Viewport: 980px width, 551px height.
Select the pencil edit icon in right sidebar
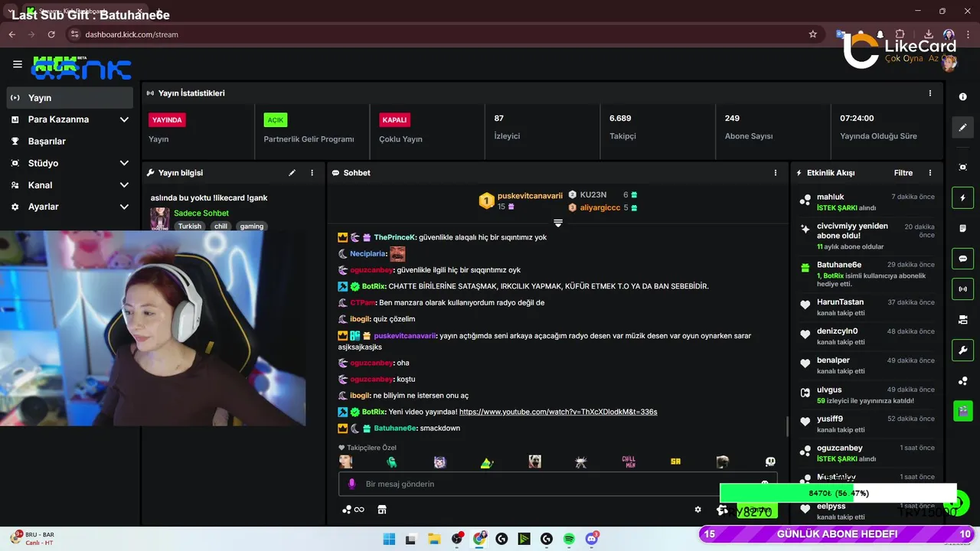coord(962,127)
